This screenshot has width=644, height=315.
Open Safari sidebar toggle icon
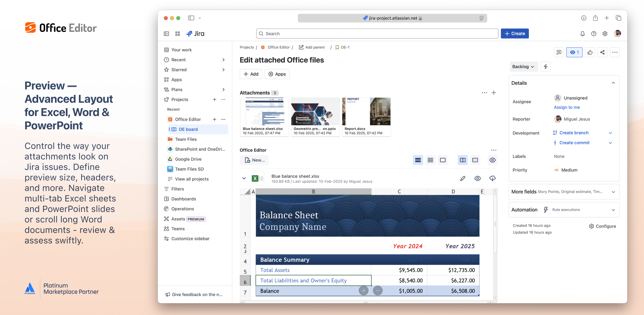coord(191,18)
